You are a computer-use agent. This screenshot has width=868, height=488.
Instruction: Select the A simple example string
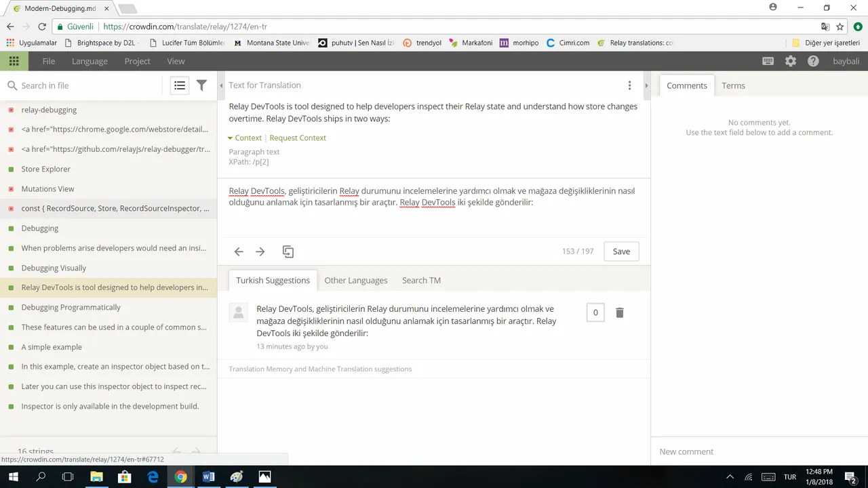coord(108,346)
